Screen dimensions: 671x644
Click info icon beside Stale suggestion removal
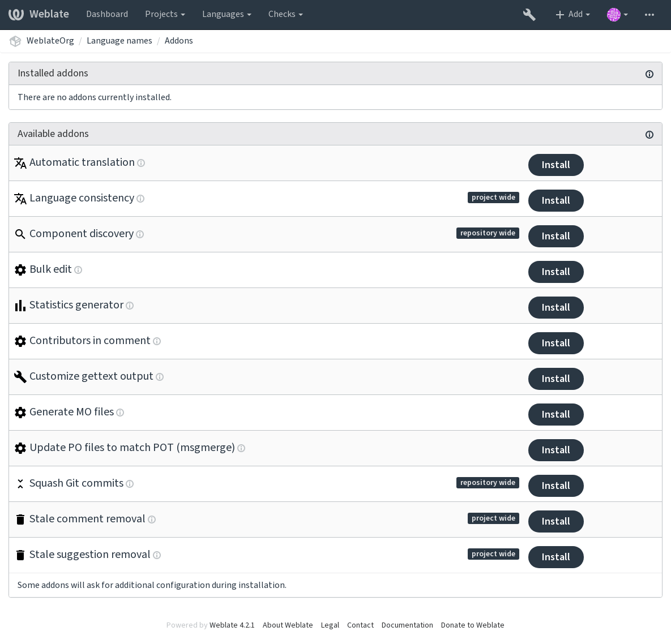tap(157, 555)
